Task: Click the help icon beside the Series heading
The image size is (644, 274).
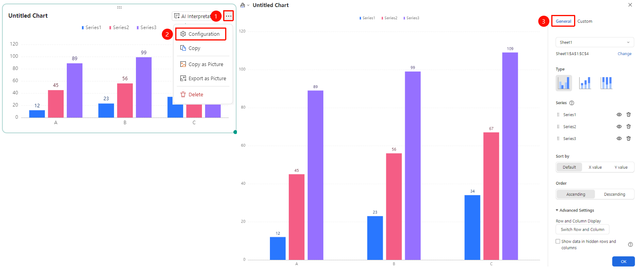Action: (x=572, y=103)
